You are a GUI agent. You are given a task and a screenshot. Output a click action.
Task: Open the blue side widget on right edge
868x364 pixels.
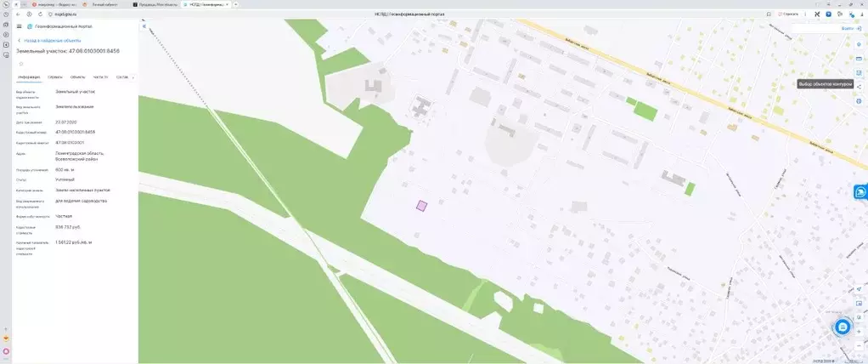pos(860,192)
